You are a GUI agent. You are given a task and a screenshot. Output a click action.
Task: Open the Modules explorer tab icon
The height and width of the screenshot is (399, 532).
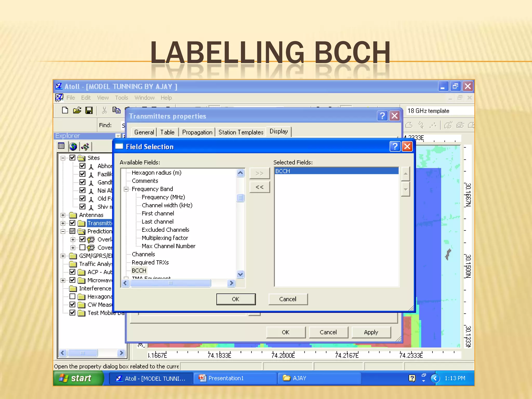[85, 147]
